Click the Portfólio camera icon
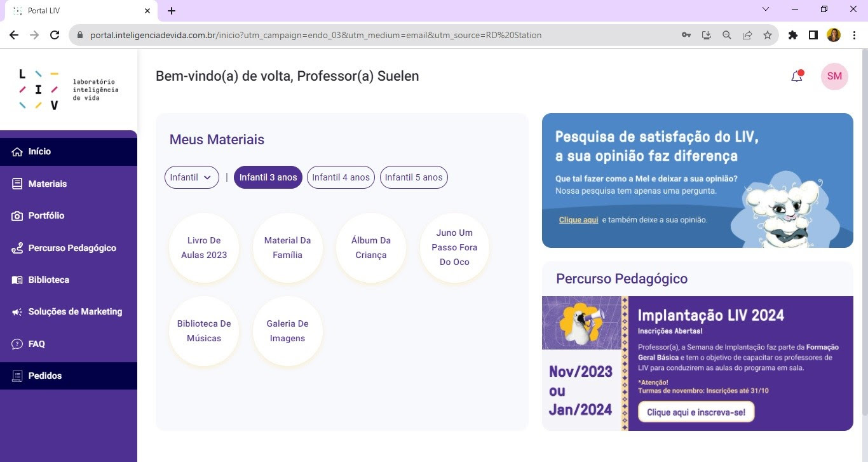 (x=17, y=216)
